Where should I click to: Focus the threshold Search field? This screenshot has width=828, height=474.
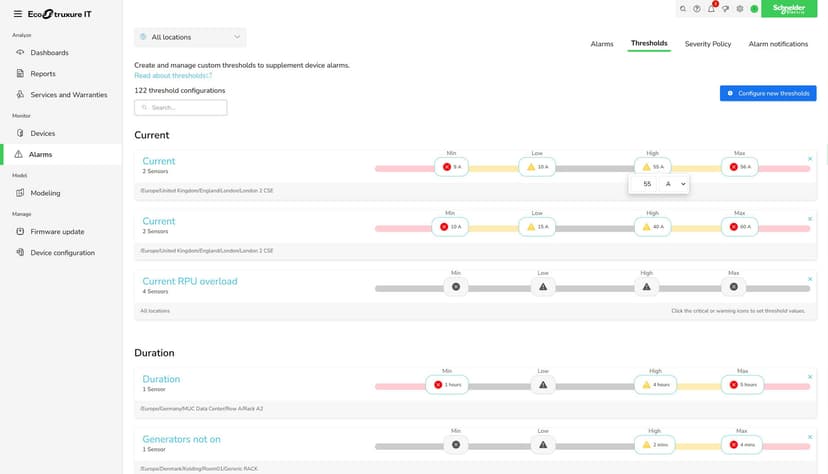click(181, 108)
